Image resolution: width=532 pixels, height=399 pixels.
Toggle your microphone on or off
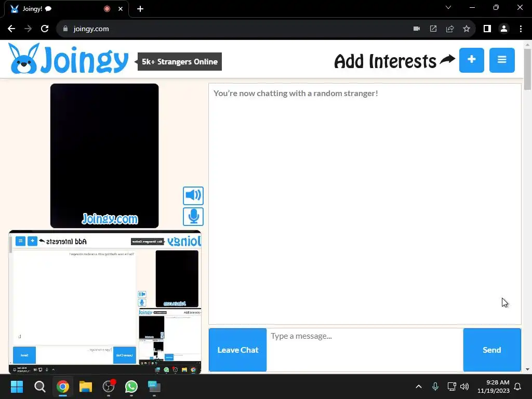(193, 217)
